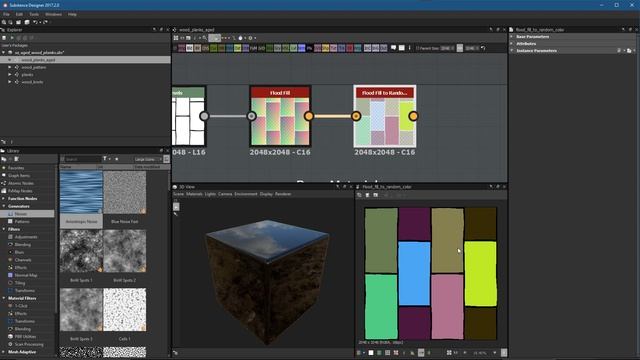This screenshot has height=360, width=640.
Task: Click the Blue Noise Fast thumbnail
Action: point(124,192)
